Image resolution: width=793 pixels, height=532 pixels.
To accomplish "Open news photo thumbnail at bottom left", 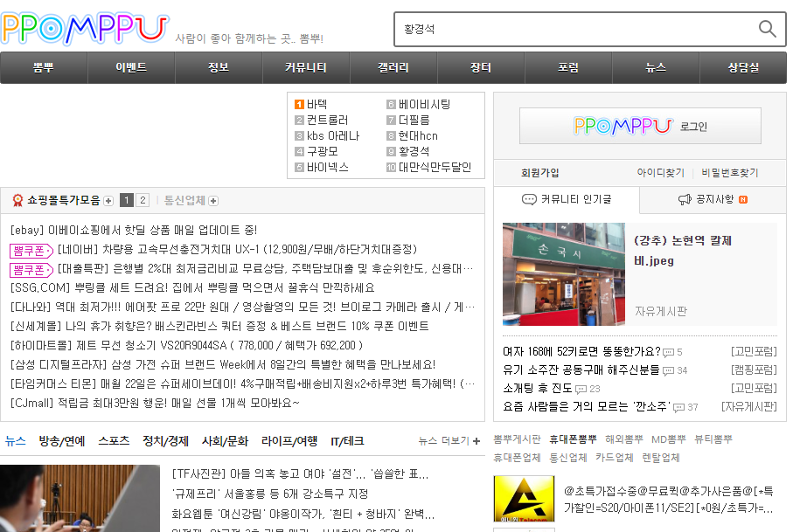I will [80, 498].
